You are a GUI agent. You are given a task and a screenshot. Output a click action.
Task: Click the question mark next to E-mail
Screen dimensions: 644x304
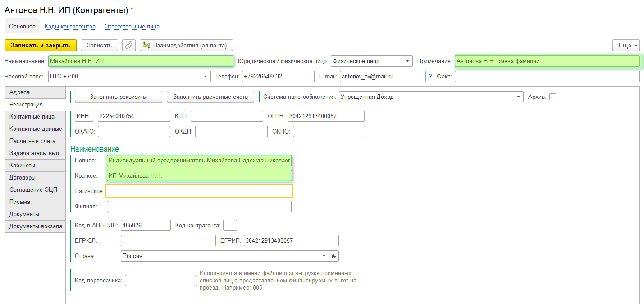[x=430, y=77]
